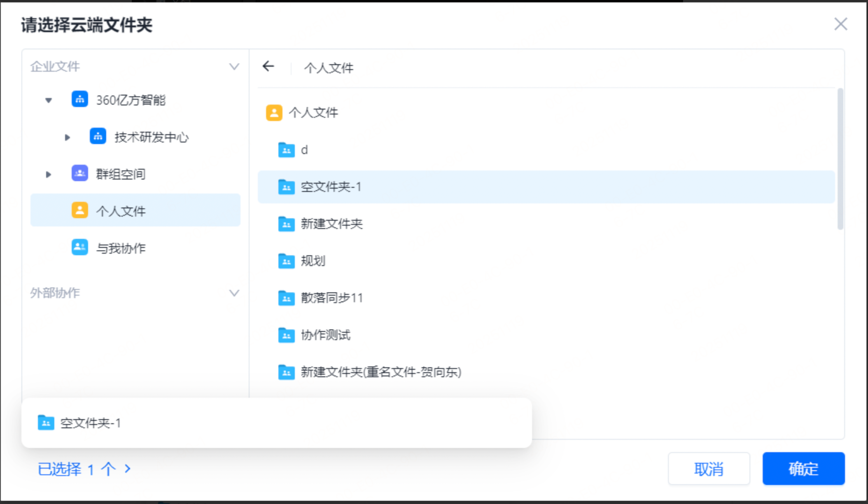Viewport: 868px width, 504px height.
Task: Click the 新建文件夹 folder icon
Action: pos(286,224)
